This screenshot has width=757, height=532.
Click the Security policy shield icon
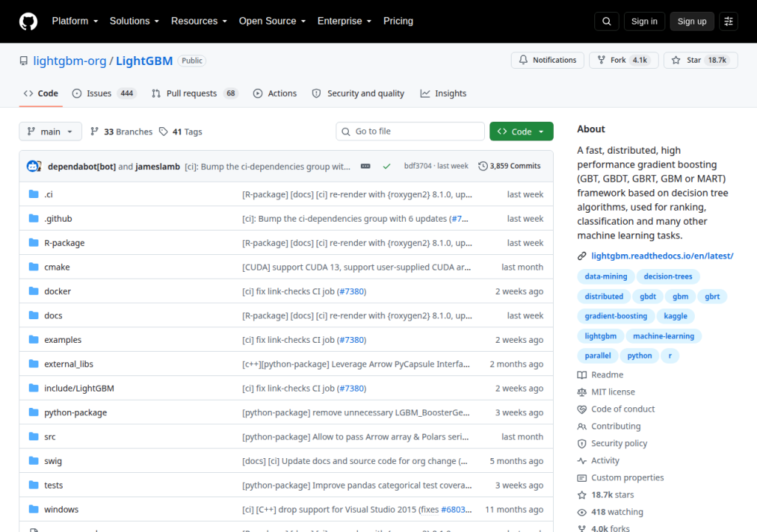point(582,443)
